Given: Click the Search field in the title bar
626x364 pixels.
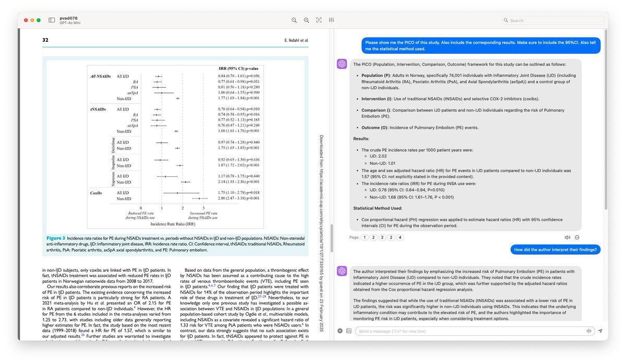Looking at the screenshot, I should (552, 20).
